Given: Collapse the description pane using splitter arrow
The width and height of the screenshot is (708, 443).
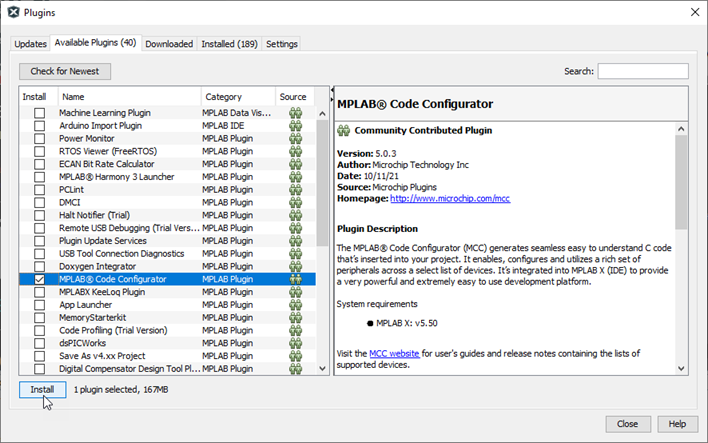Looking at the screenshot, I should 331,100.
